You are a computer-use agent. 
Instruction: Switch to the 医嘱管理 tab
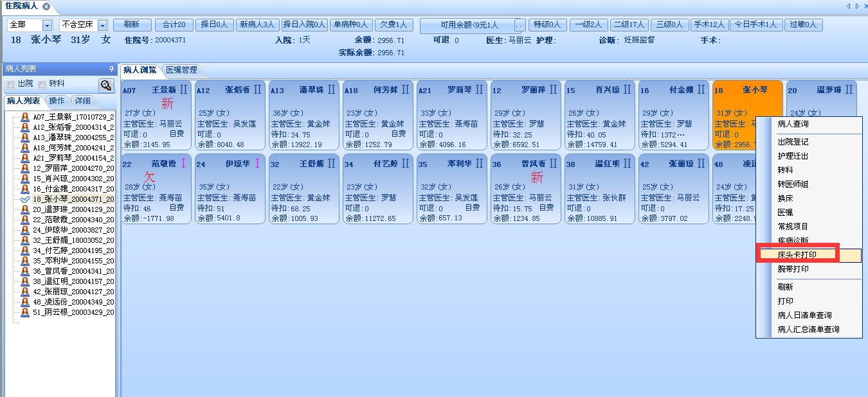[x=181, y=70]
